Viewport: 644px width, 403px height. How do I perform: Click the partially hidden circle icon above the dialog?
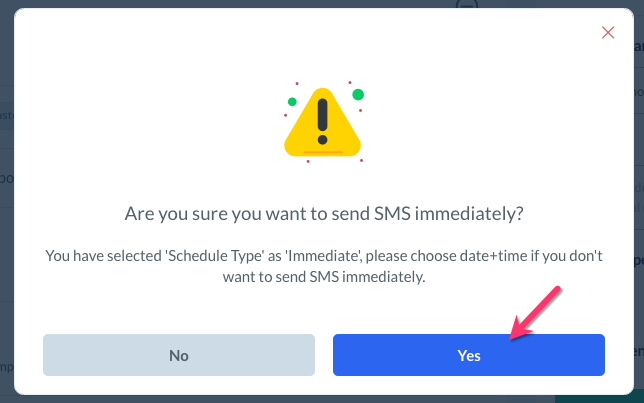click(464, 6)
